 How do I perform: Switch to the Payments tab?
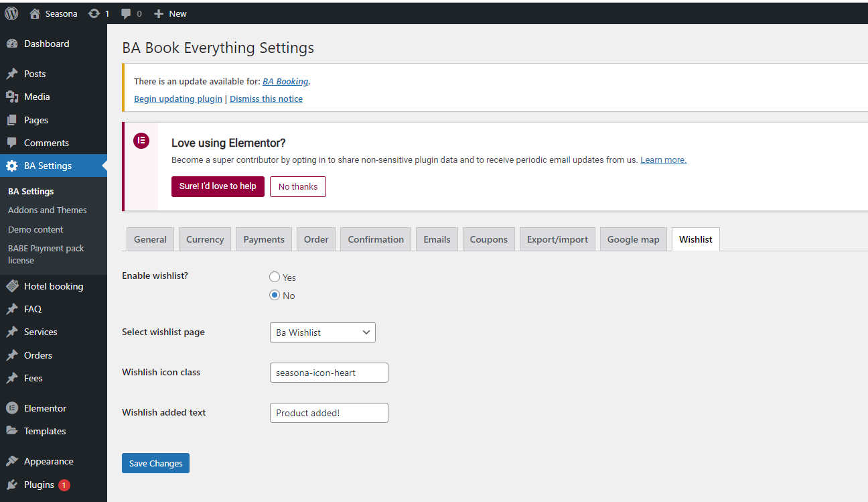pos(263,239)
